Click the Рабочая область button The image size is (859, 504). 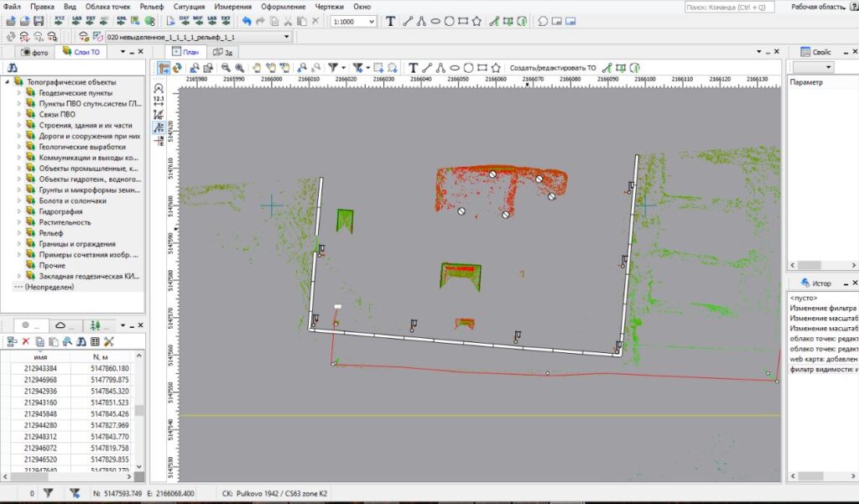point(818,7)
